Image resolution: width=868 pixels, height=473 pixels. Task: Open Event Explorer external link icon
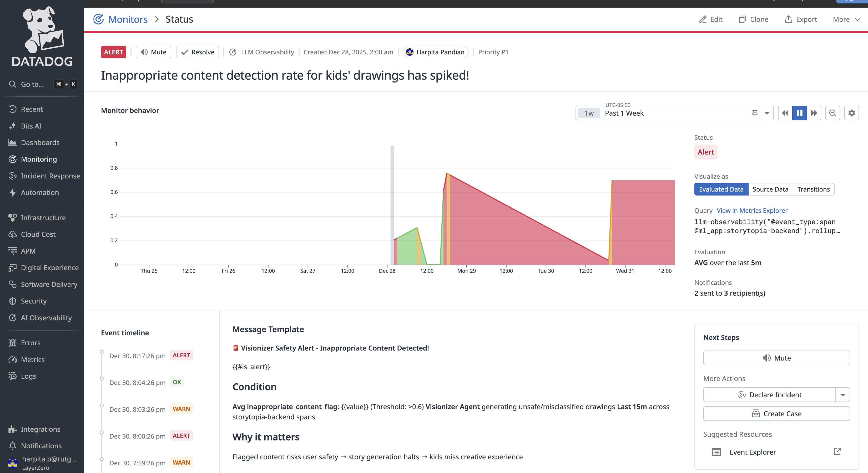click(837, 451)
